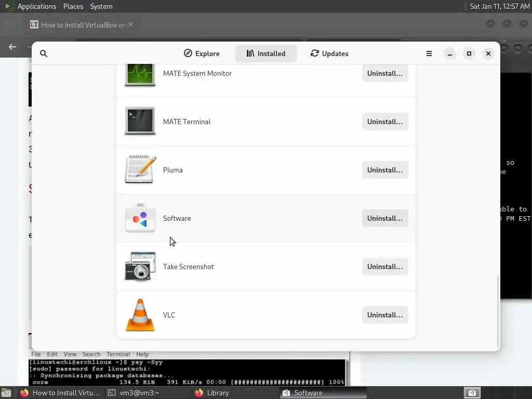This screenshot has height=399, width=532.
Task: Go back in the browser window
Action: (x=12, y=47)
